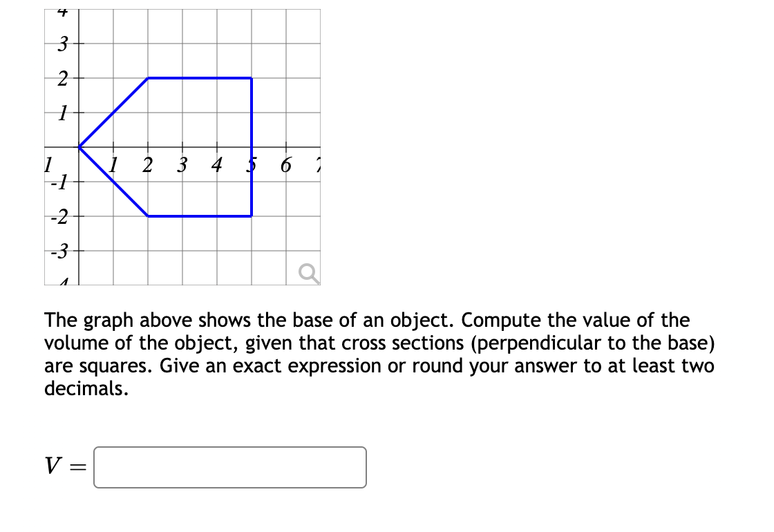774x532 pixels.
Task: Click the leftmost vertex of the blue shape
Action: click(79, 146)
